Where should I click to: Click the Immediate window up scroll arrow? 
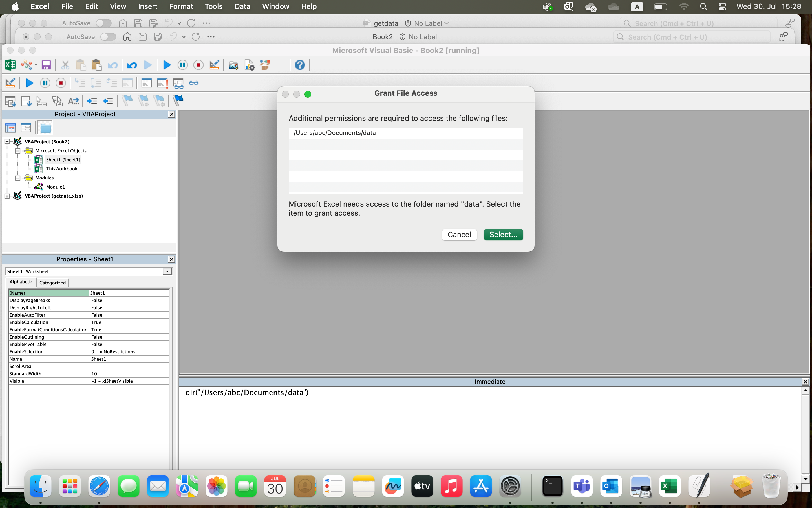point(805,391)
